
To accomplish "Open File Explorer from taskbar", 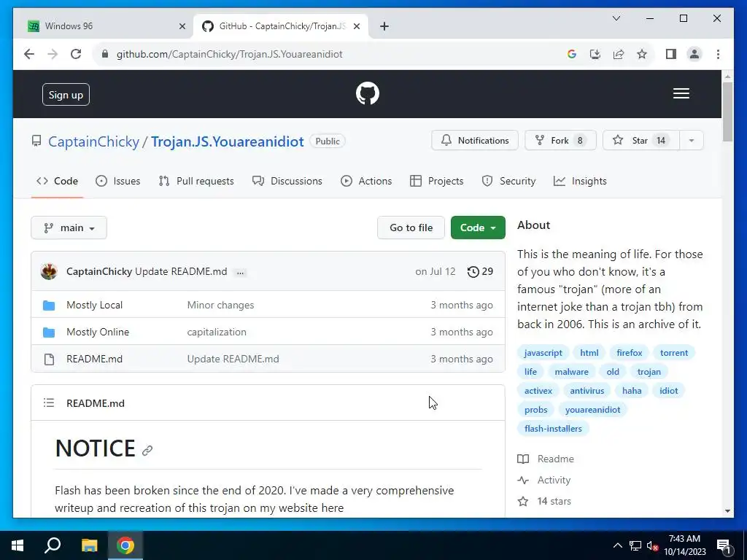I will click(x=89, y=545).
